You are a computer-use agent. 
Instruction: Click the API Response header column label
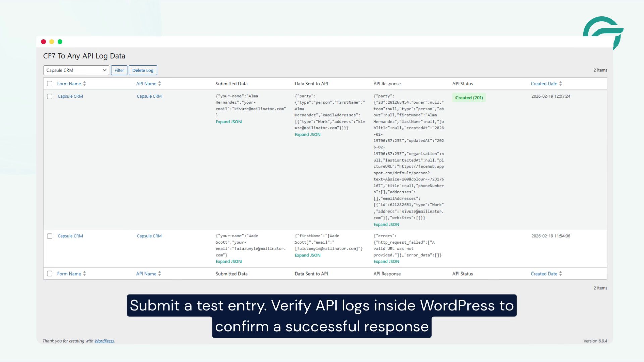point(387,84)
